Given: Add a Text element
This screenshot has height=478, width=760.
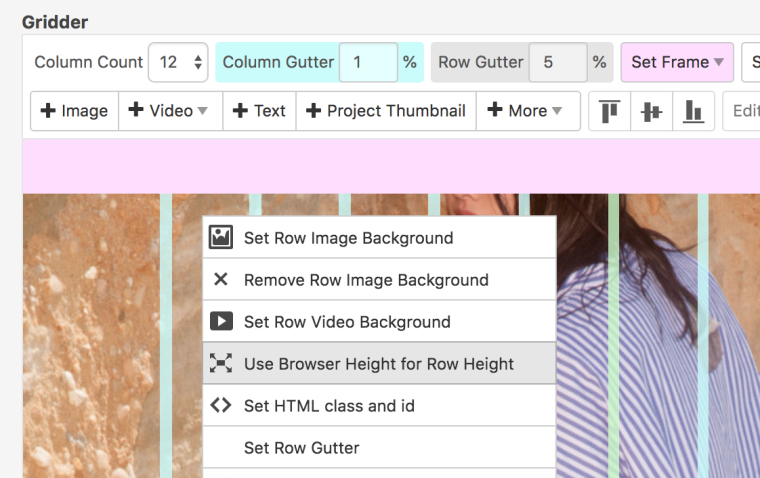Looking at the screenshot, I should [x=259, y=111].
